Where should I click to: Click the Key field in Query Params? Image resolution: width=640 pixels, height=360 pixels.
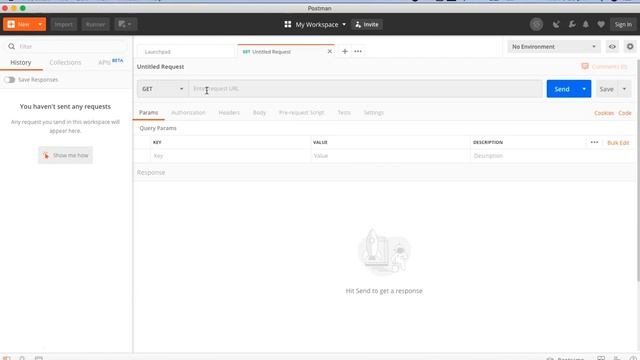pos(230,156)
